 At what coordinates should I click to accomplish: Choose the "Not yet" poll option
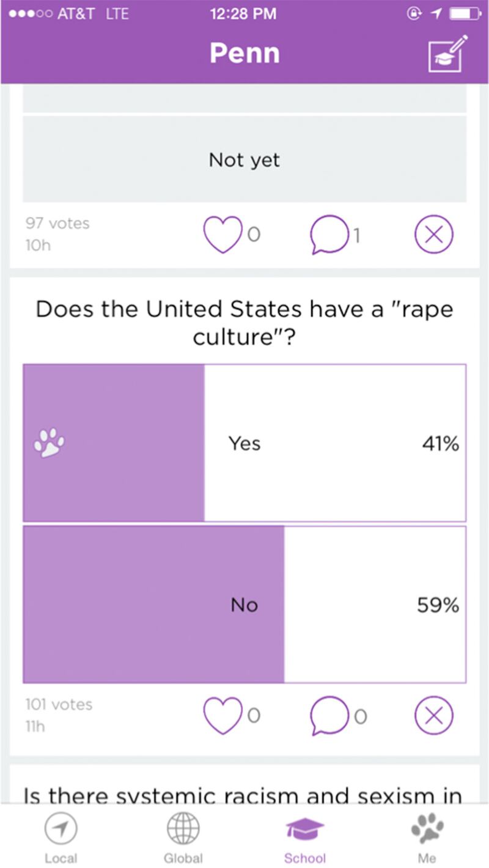[244, 160]
